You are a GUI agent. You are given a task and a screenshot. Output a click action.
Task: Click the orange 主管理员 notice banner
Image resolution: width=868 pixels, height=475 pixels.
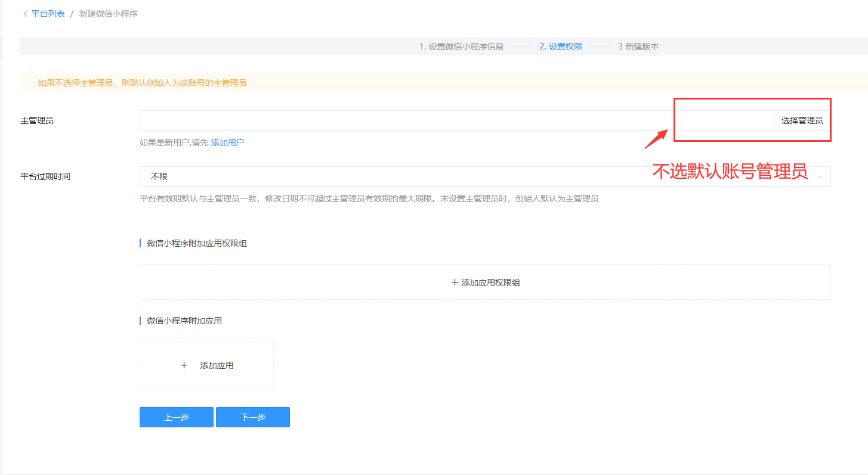(142, 83)
